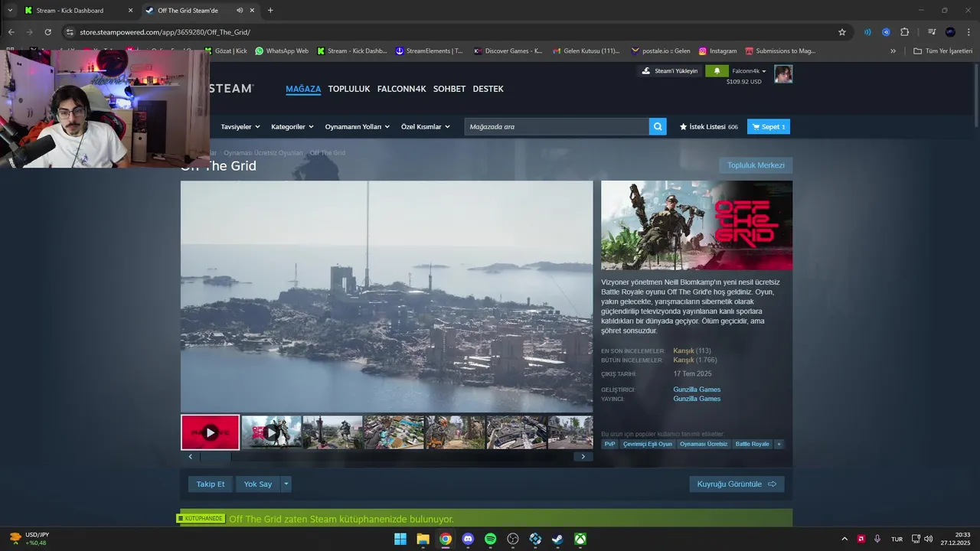Screen dimensions: 980x551
Task: Mute the Off The Grid tab audio
Action: pyautogui.click(x=240, y=10)
